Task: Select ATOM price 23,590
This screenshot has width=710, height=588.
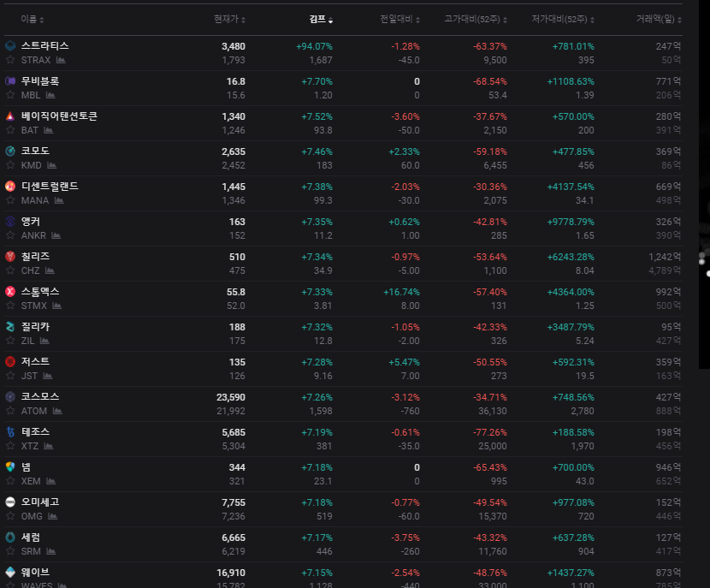Action: click(x=231, y=397)
